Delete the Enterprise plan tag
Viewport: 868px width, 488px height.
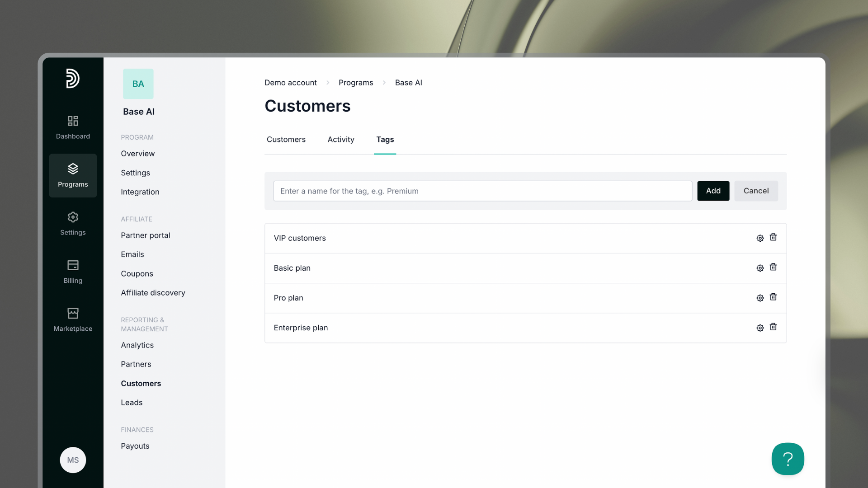[x=773, y=327]
